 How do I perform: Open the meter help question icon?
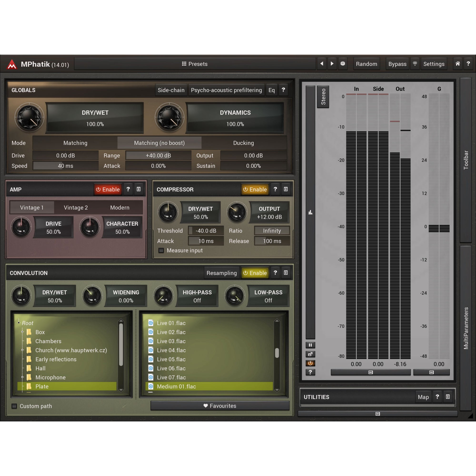point(310,372)
